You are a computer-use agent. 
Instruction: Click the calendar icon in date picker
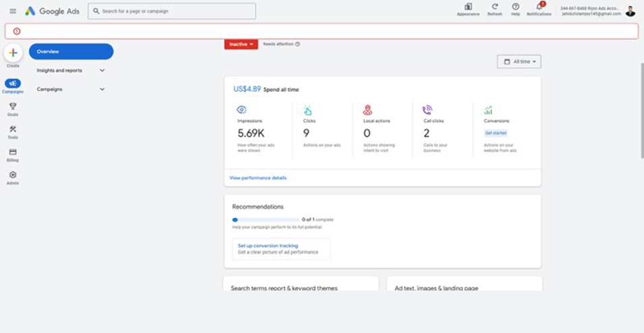(507, 61)
